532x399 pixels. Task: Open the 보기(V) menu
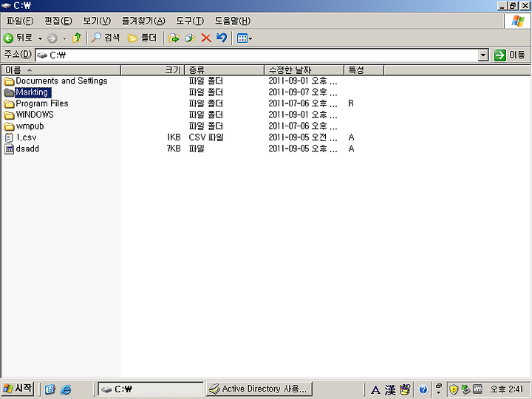click(97, 21)
